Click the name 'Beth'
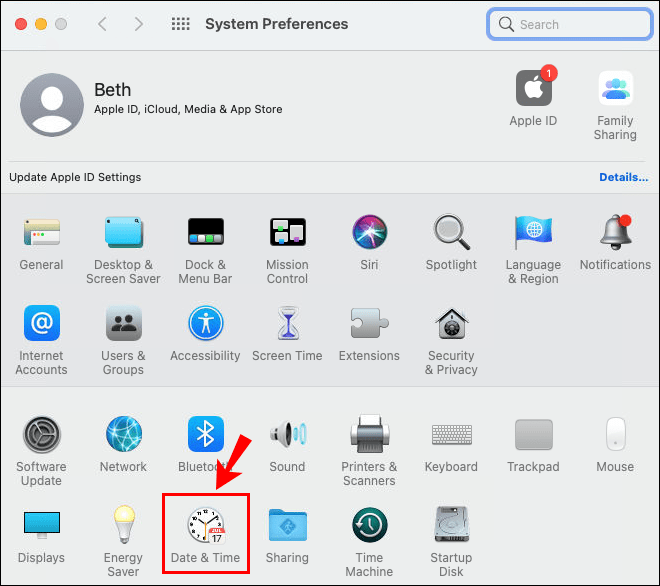 [x=113, y=90]
